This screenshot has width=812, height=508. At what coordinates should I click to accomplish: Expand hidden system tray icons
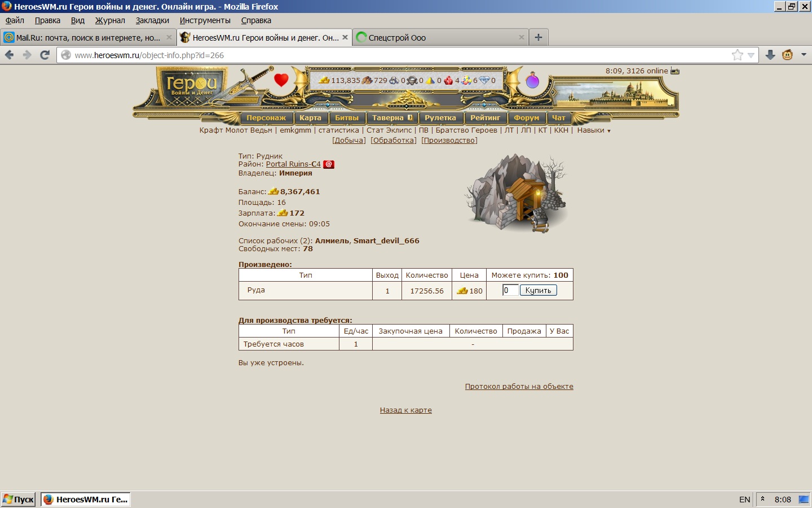coord(762,499)
